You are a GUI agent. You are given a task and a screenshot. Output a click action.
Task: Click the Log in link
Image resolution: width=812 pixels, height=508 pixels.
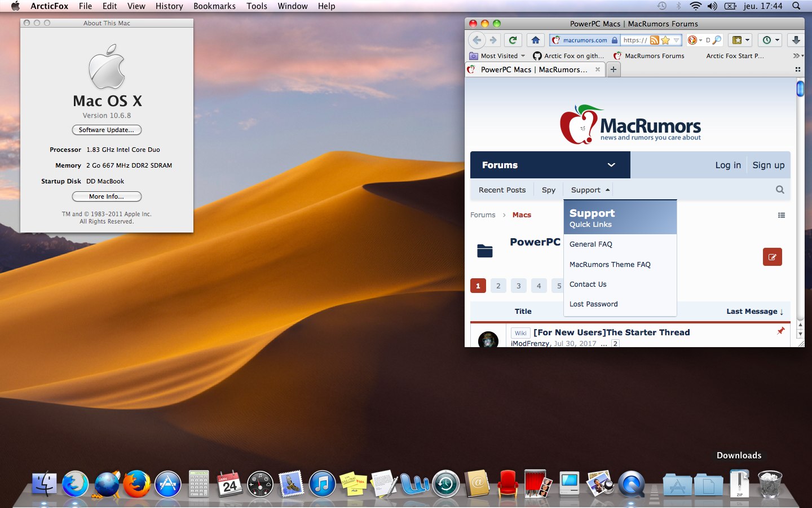tap(728, 165)
